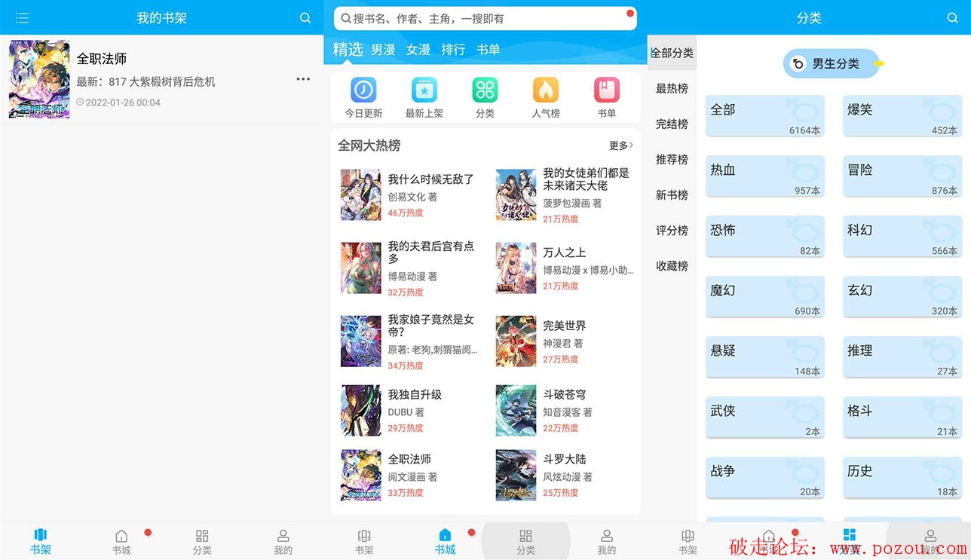Viewport: 971px width, 560px height.
Task: Open the 恐怖 category
Action: 765,238
